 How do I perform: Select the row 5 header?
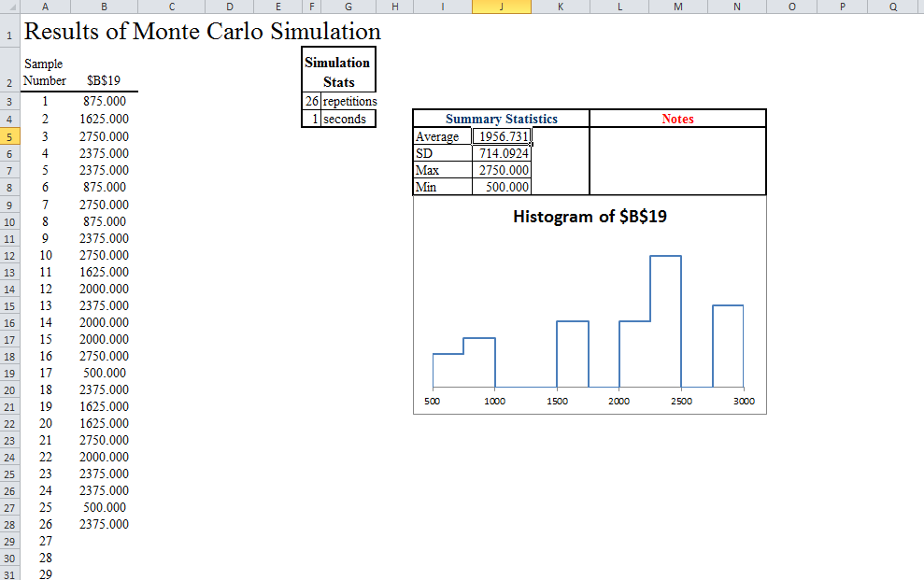coord(9,136)
